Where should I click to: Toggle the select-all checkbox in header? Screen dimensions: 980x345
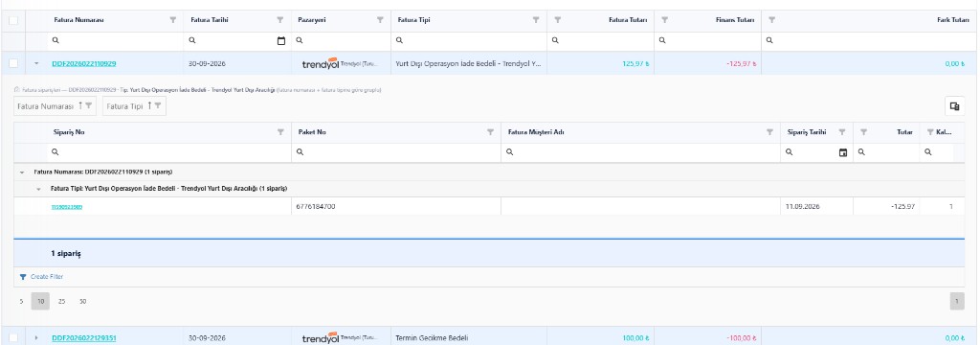(13, 21)
